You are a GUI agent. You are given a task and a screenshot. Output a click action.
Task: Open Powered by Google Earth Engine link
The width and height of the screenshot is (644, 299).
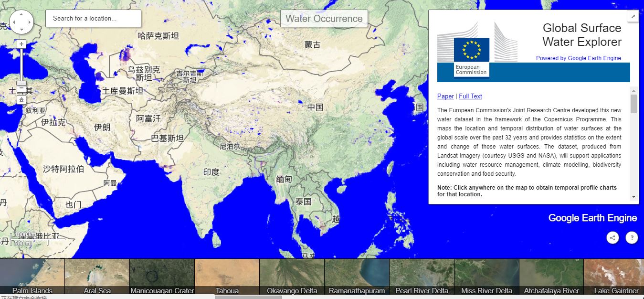tap(579, 58)
